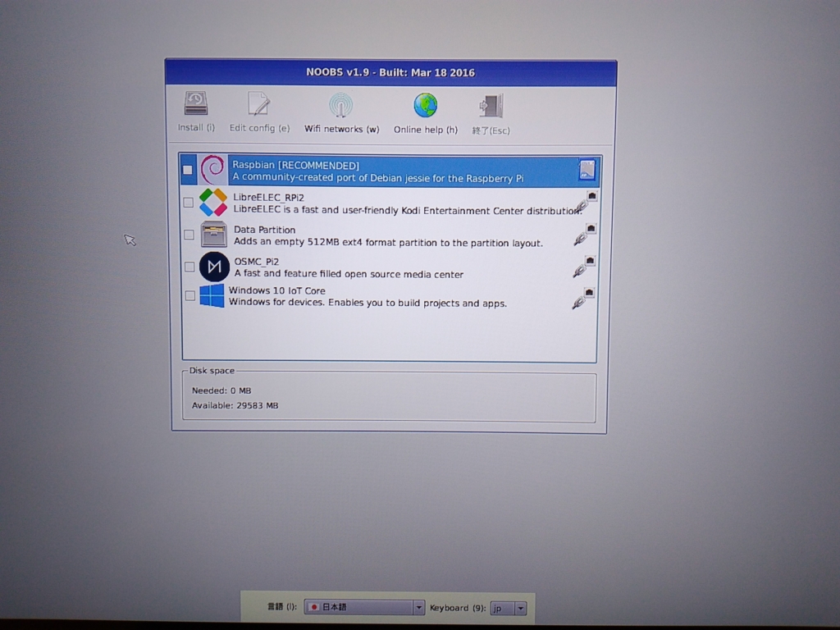Click the LibreELEC colorful logo
The image size is (840, 630).
213,202
